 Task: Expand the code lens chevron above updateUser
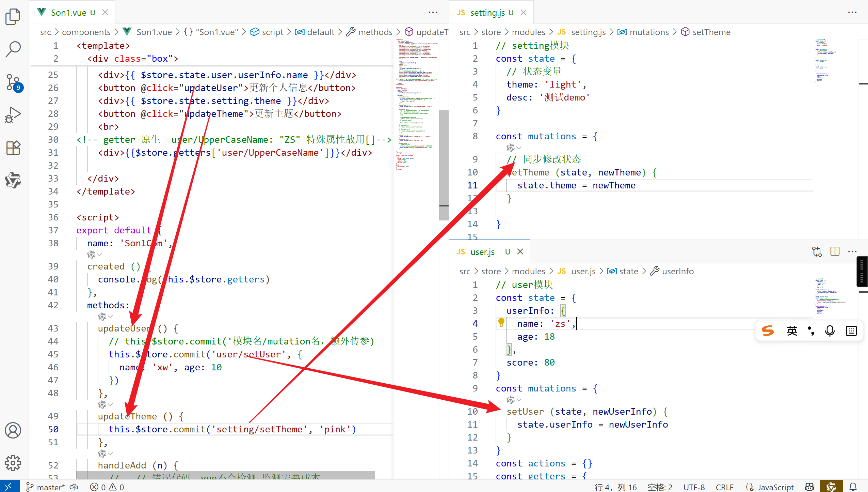click(x=110, y=317)
